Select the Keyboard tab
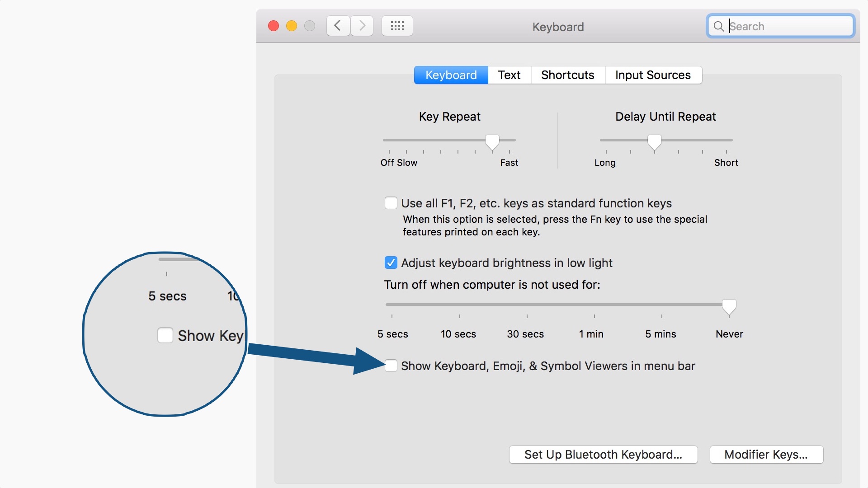 point(451,75)
